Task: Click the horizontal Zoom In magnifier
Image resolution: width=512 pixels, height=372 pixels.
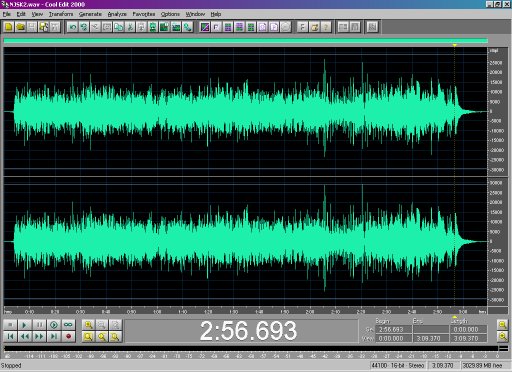Action: [x=89, y=324]
